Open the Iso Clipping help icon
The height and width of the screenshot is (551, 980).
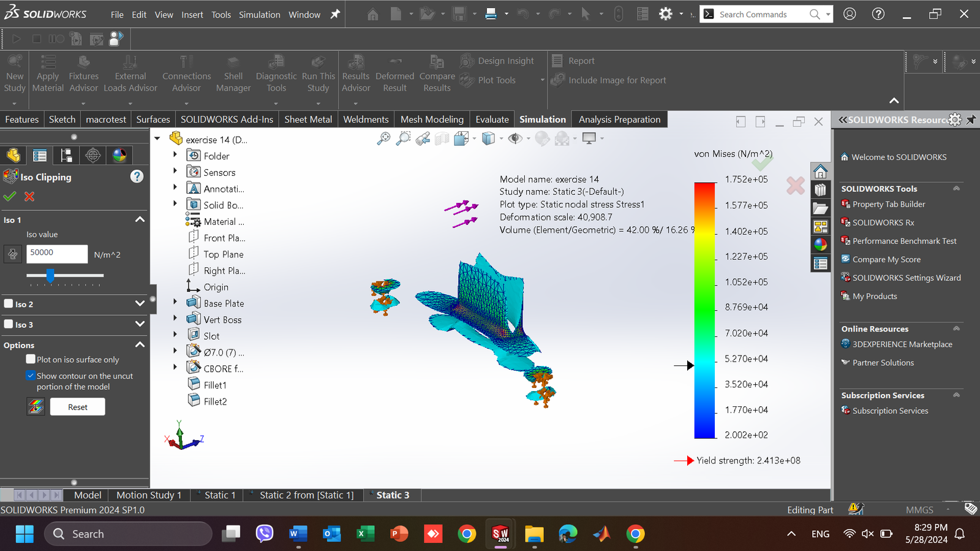[137, 177]
